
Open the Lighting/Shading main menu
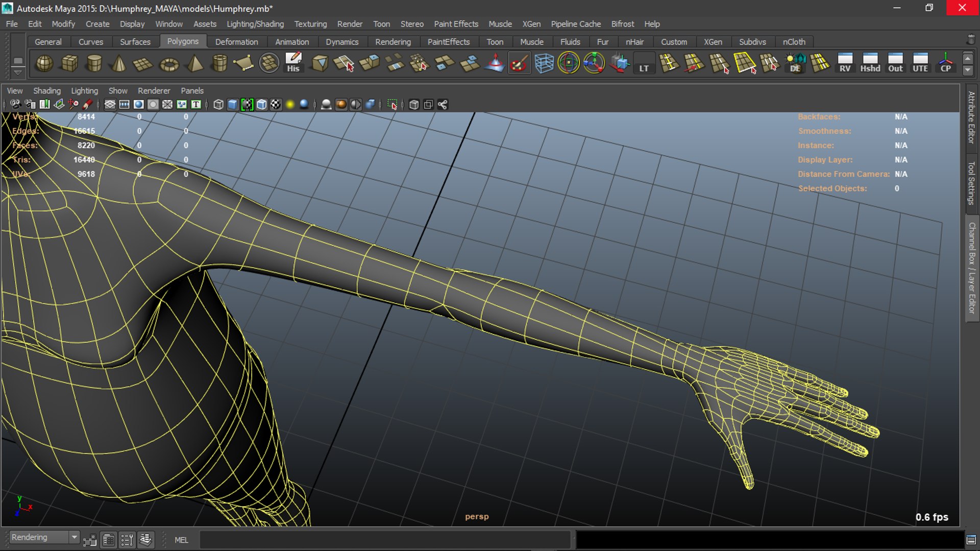[x=255, y=24]
